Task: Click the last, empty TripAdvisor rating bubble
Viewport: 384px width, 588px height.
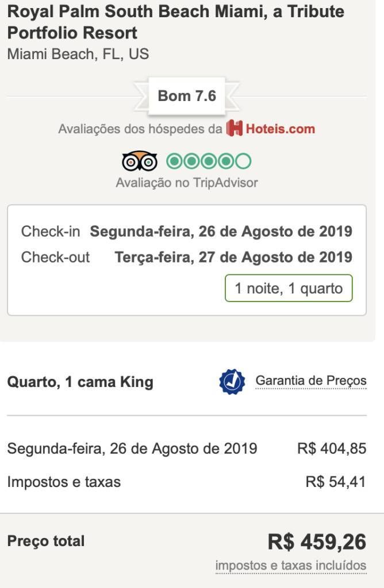Action: point(243,161)
